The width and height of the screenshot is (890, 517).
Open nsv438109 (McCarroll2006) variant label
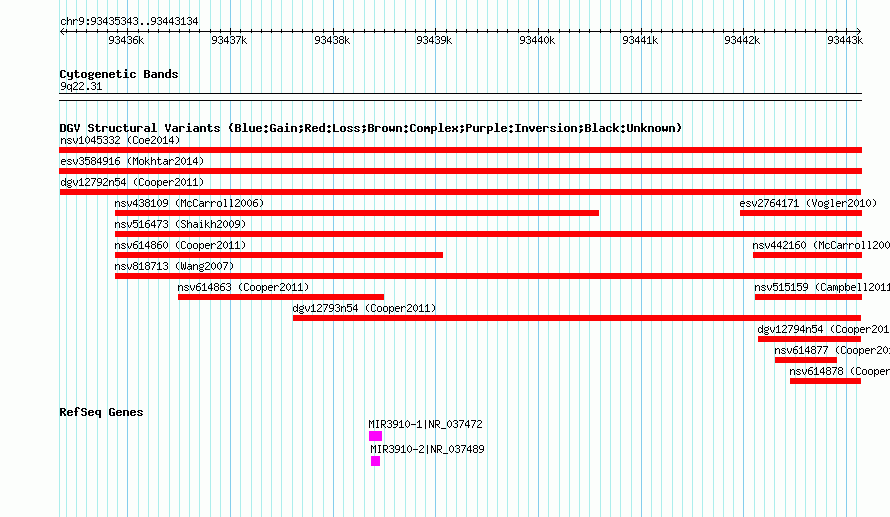(189, 203)
